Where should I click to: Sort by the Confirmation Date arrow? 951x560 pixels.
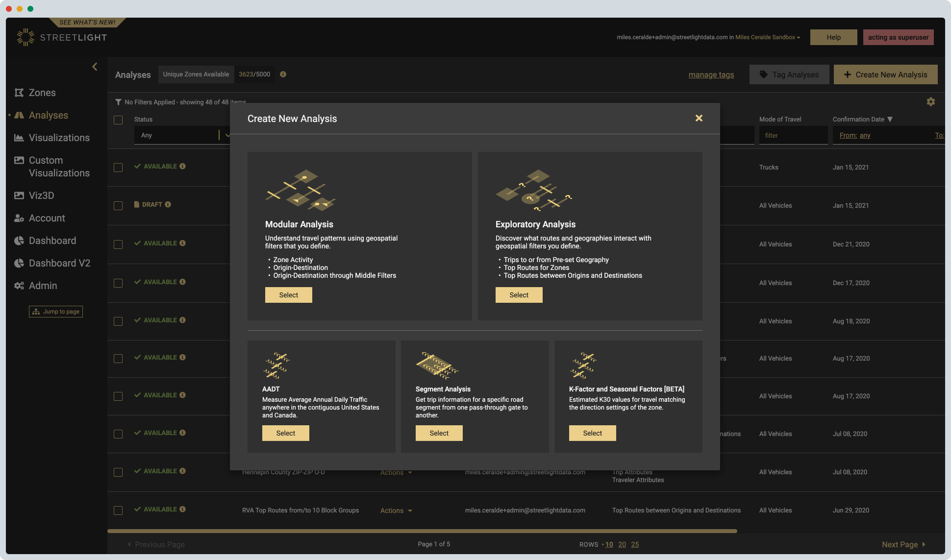[890, 119]
